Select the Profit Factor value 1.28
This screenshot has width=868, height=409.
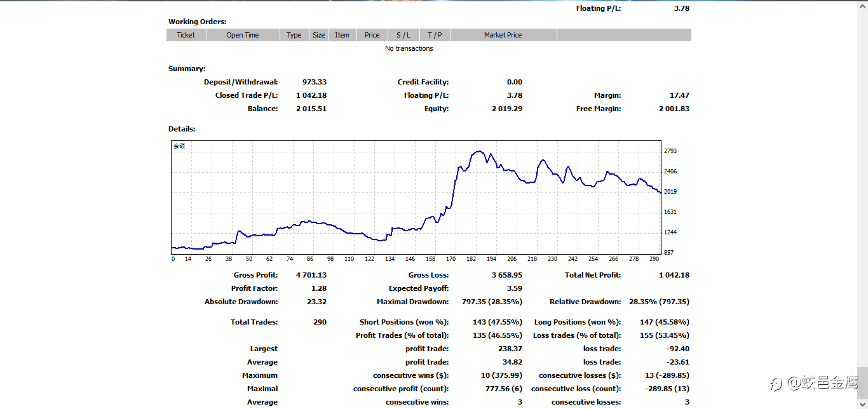point(319,288)
